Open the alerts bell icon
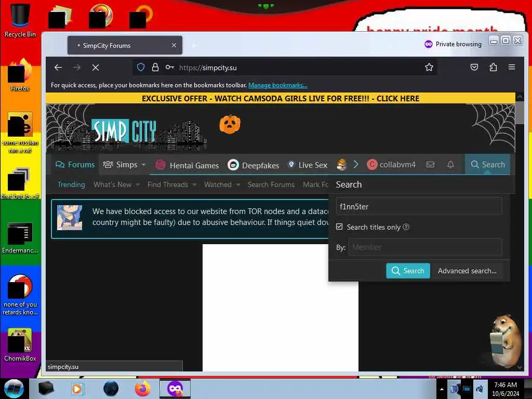 pos(450,165)
